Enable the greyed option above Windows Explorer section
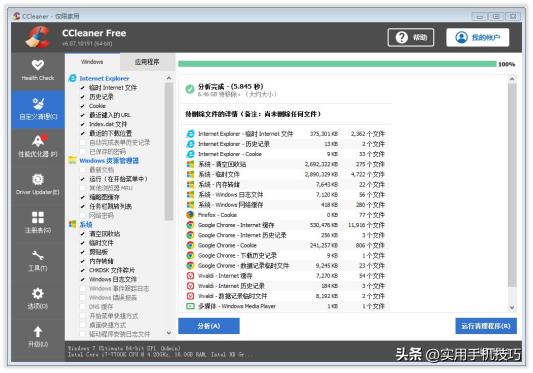The image size is (533, 373). [83, 152]
